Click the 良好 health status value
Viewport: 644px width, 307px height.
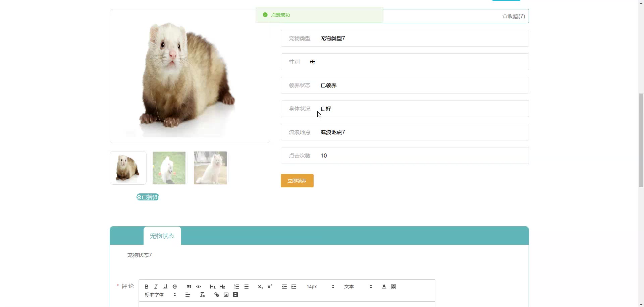click(326, 109)
